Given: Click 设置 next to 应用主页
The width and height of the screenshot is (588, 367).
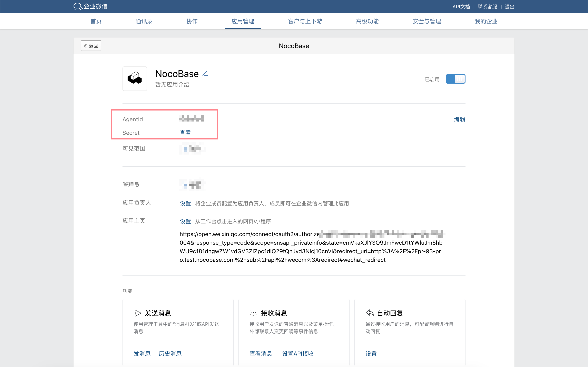Looking at the screenshot, I should [185, 221].
